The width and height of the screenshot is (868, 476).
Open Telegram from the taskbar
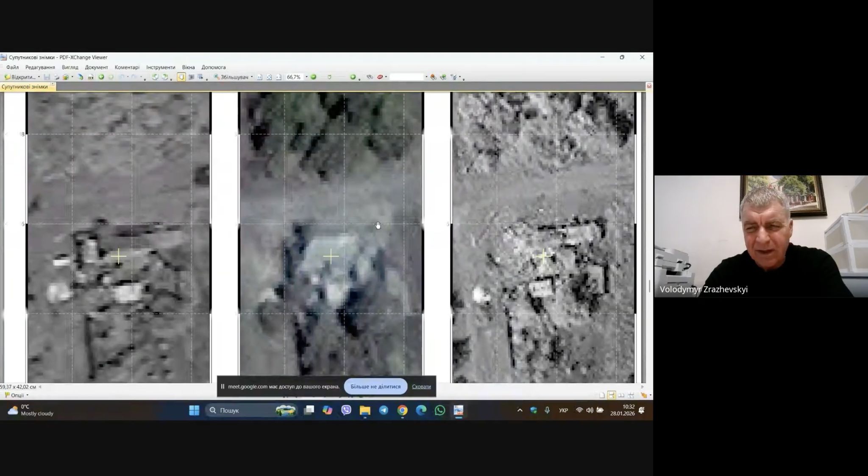pyautogui.click(x=384, y=410)
